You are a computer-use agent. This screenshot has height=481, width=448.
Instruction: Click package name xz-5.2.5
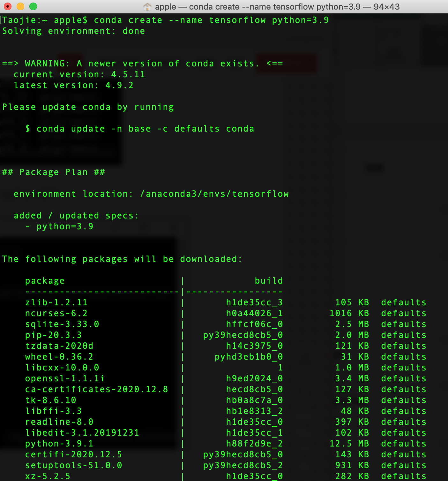48,476
